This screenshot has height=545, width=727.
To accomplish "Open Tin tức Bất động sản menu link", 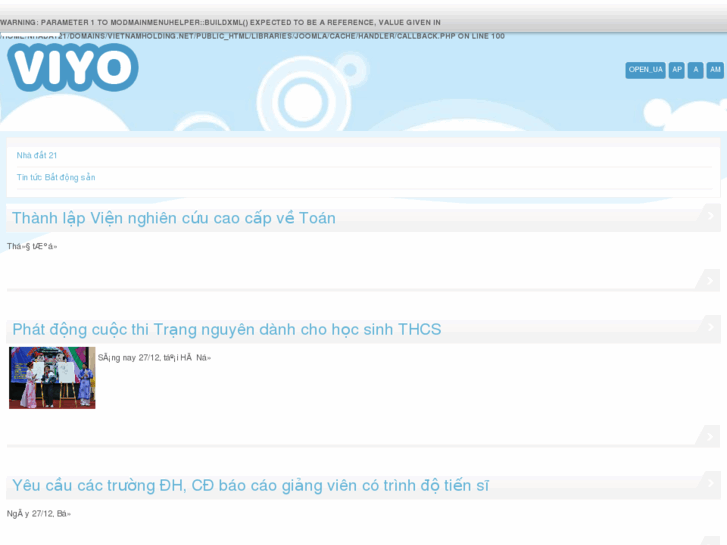I will coord(56,177).
